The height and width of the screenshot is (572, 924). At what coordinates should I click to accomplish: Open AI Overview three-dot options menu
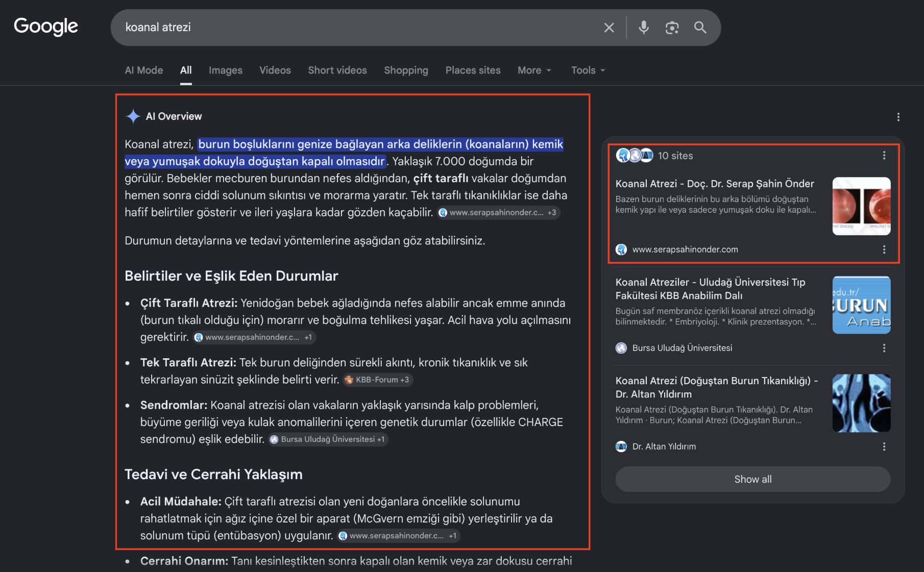point(898,117)
